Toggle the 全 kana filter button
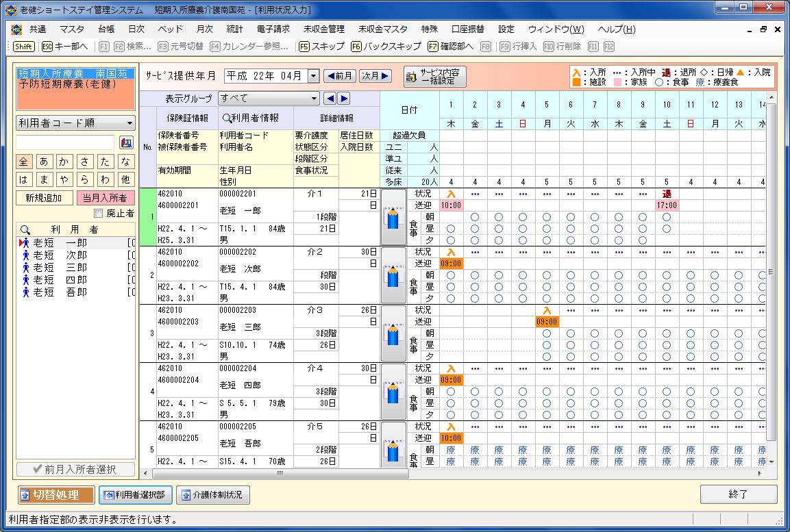Image resolution: width=790 pixels, height=532 pixels. tap(24, 162)
